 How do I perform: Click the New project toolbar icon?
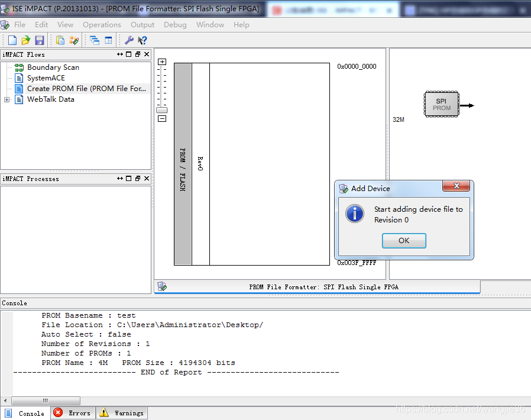click(12, 40)
